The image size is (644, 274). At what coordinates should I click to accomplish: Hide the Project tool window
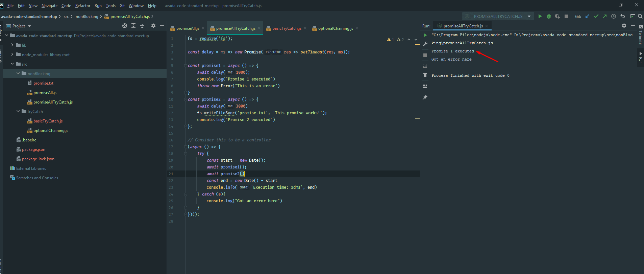162,26
